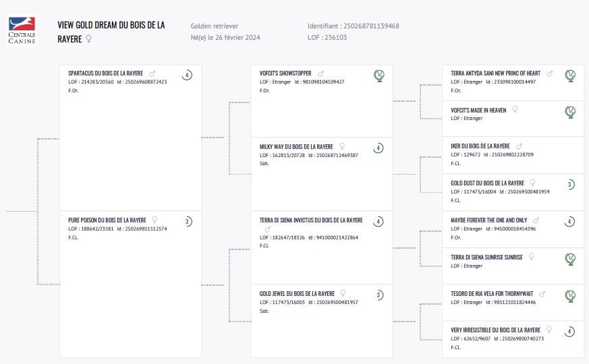
Task: Select Gold Jewel Du Bois De La Rayere
Action: point(297,294)
